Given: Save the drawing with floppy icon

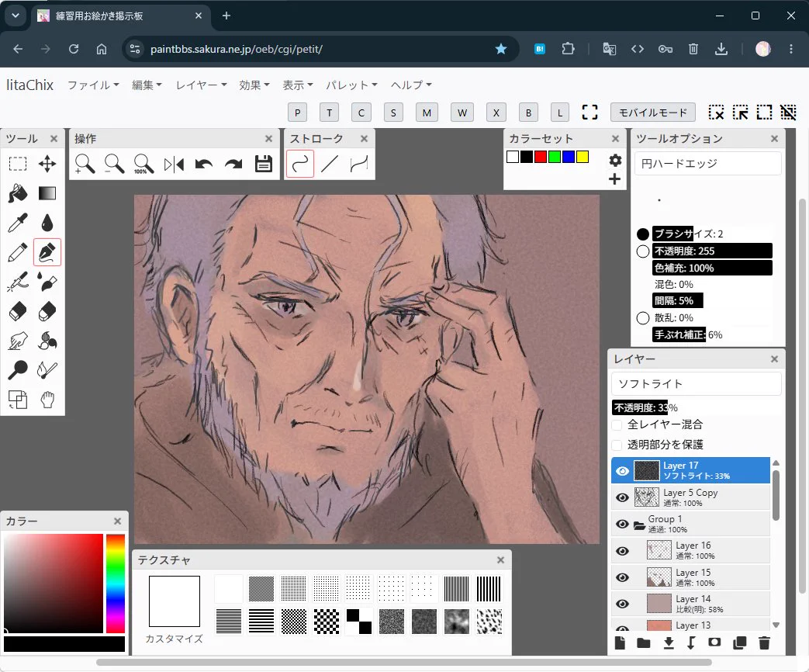Looking at the screenshot, I should coord(264,165).
